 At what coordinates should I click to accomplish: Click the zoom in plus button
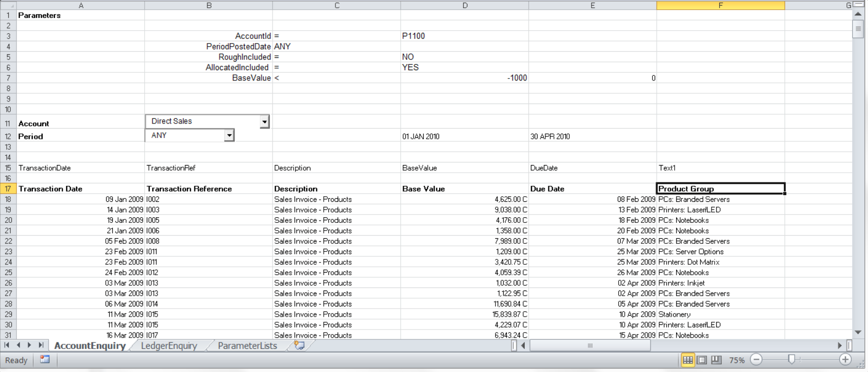click(845, 360)
